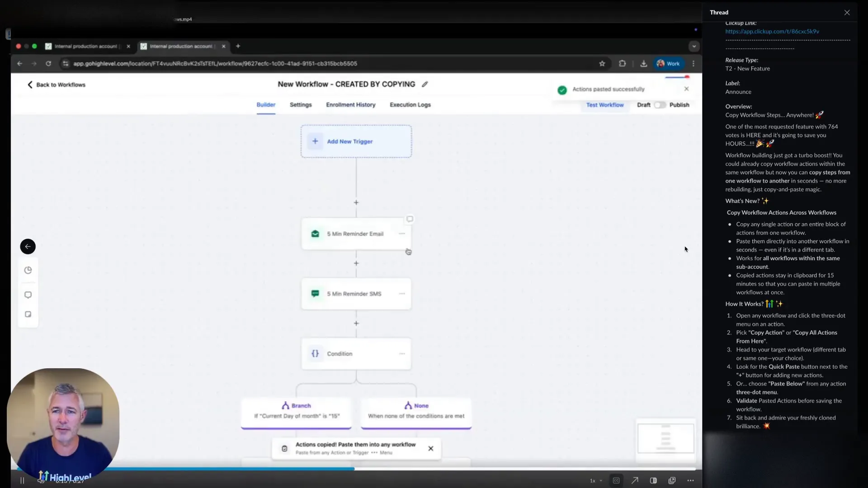Click the pencil edit icon next to workflow title
The image size is (868, 488).
(424, 84)
